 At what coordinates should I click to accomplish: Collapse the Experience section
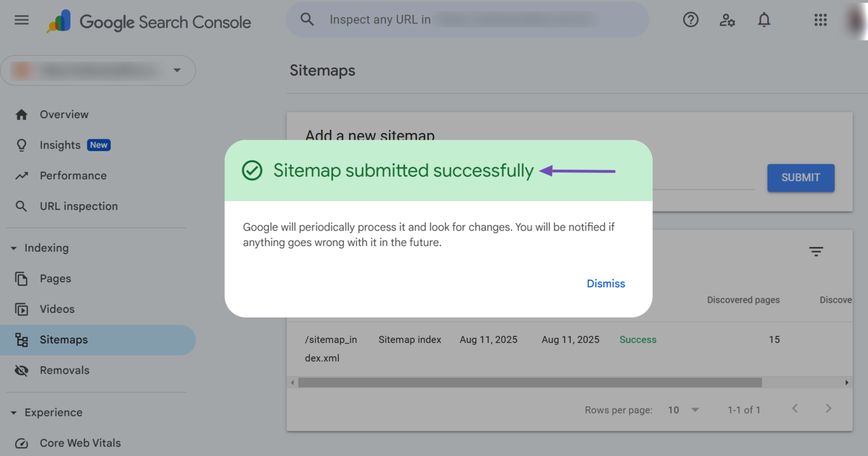pos(14,413)
